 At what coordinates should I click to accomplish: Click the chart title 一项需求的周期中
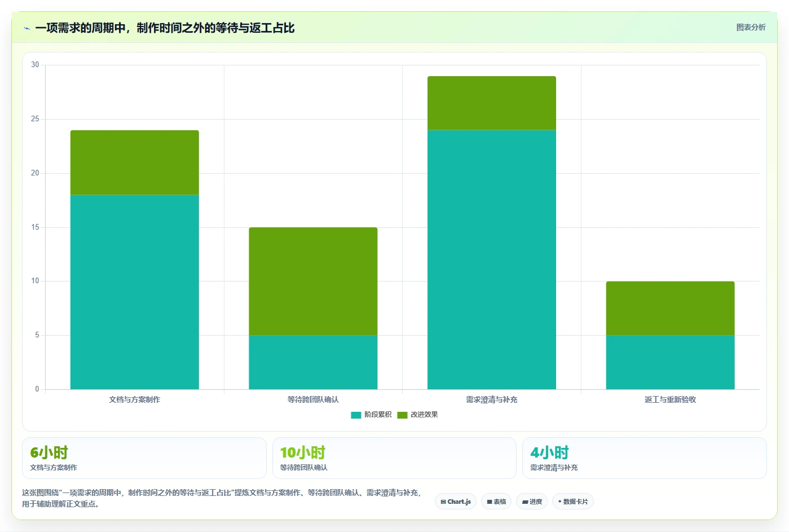point(165,28)
